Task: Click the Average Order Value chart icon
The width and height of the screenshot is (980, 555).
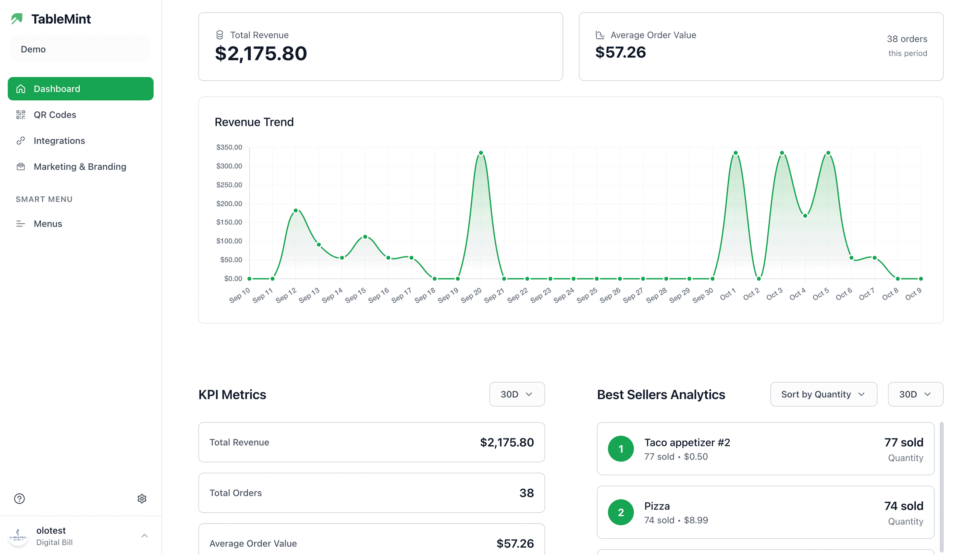Action: coord(600,34)
